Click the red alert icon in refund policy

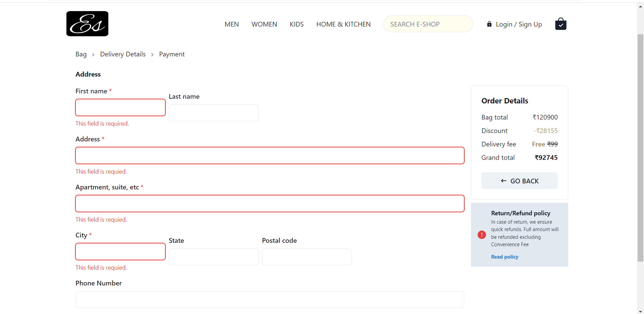click(482, 235)
